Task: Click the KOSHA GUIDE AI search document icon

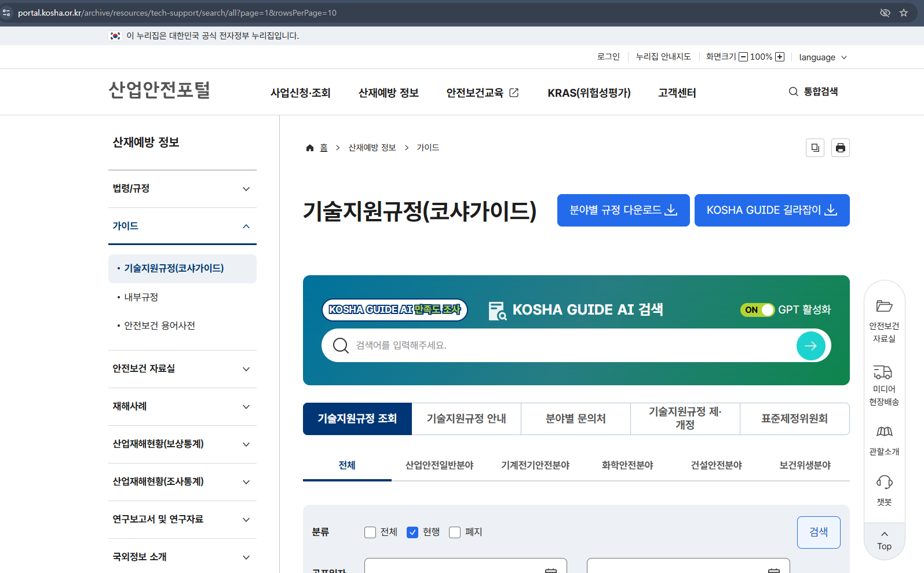Action: 498,311
